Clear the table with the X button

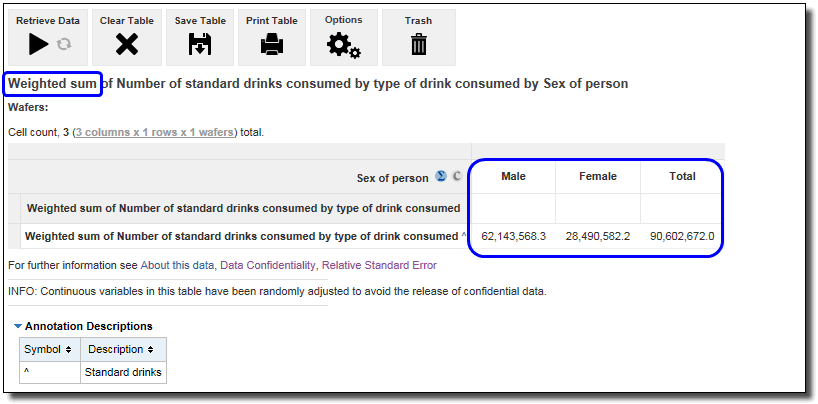pyautogui.click(x=127, y=44)
